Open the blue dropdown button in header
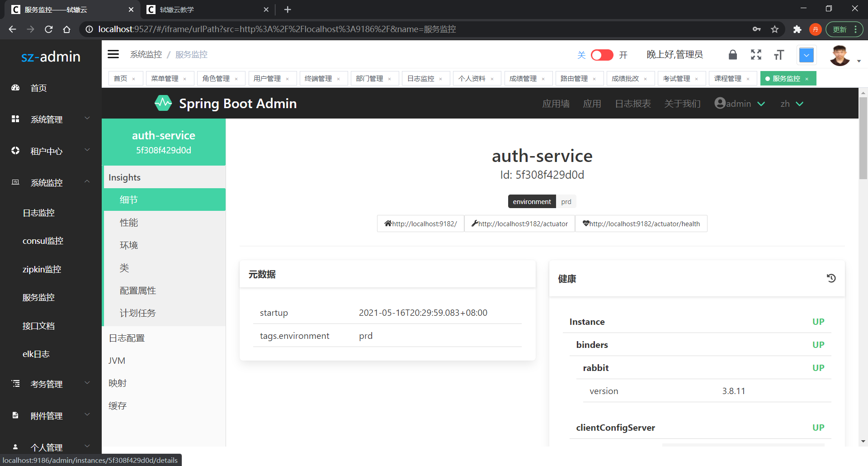The height and width of the screenshot is (466, 868). (x=807, y=55)
